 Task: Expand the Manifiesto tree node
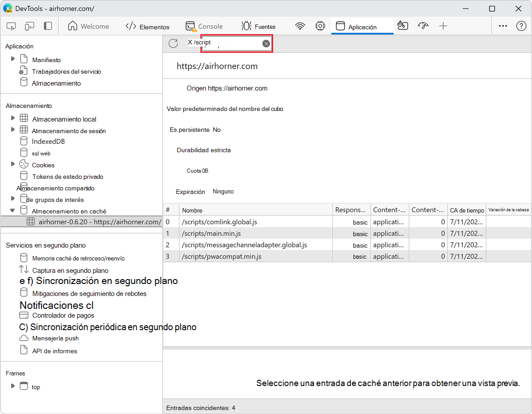coord(13,59)
